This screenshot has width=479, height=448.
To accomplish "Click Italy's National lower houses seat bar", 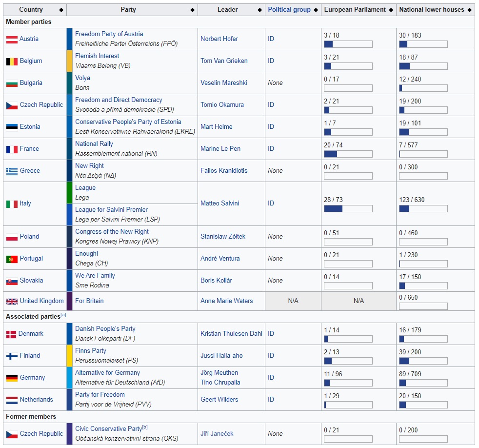I will click(x=423, y=209).
